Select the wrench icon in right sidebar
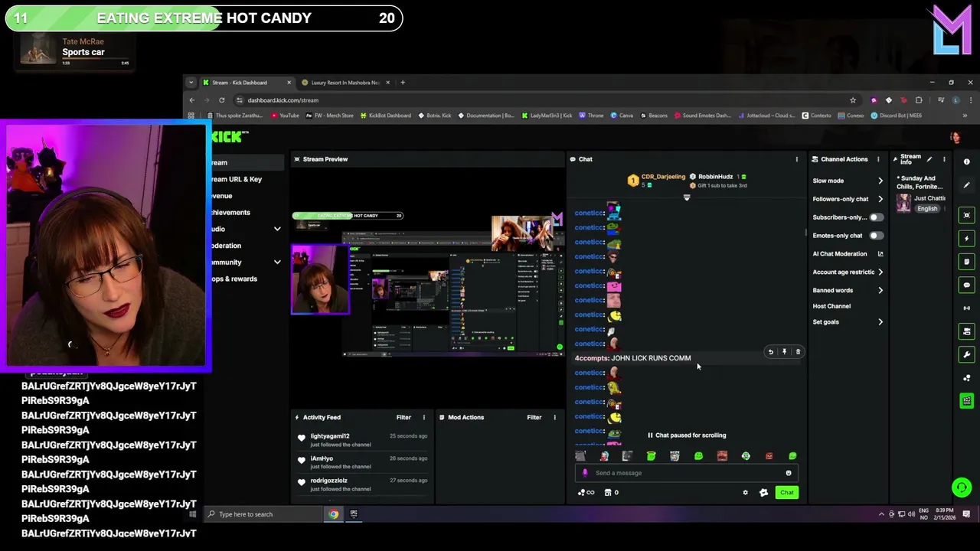This screenshot has width=980, height=551. coord(966,354)
